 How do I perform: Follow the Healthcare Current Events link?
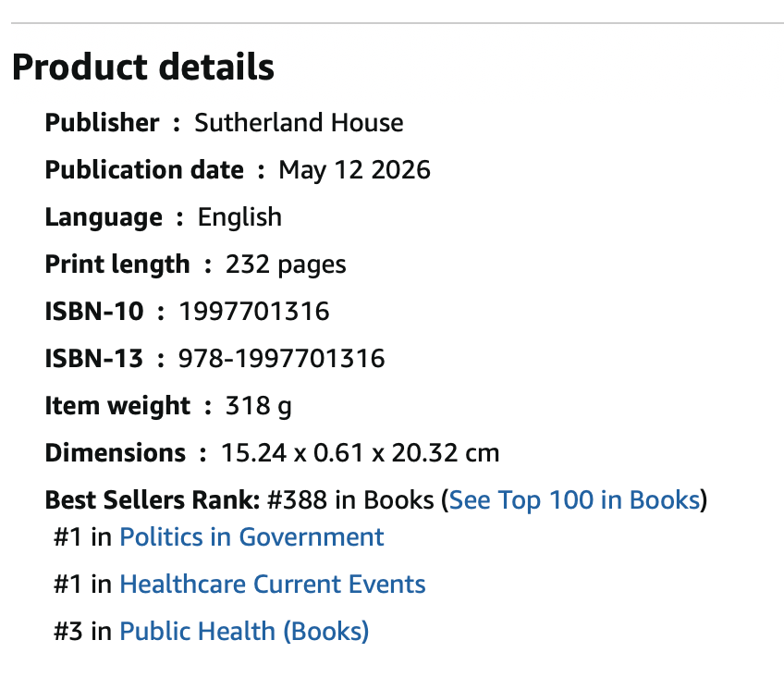tap(273, 584)
